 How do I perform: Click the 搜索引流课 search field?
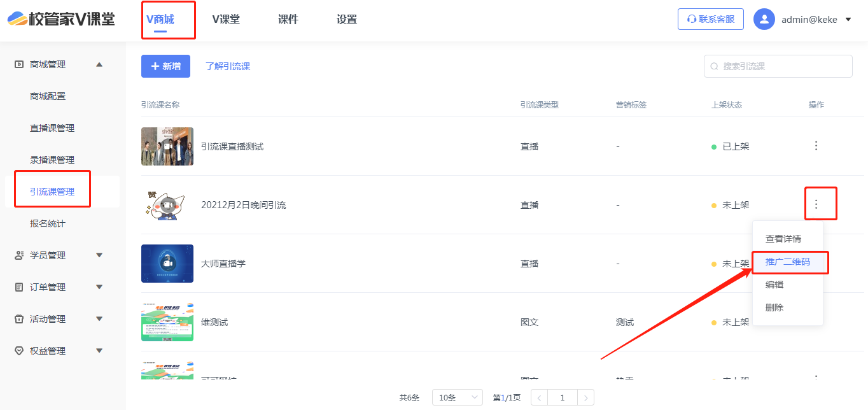778,66
